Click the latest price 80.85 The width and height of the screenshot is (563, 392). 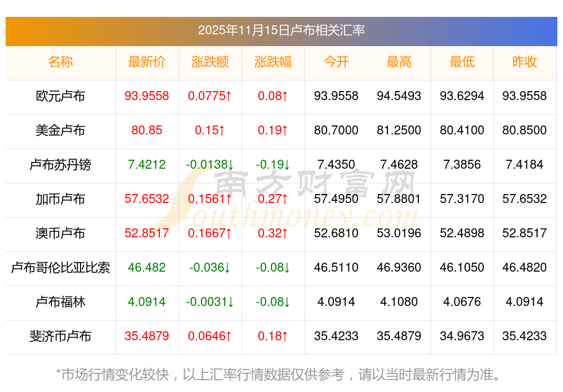click(x=147, y=130)
